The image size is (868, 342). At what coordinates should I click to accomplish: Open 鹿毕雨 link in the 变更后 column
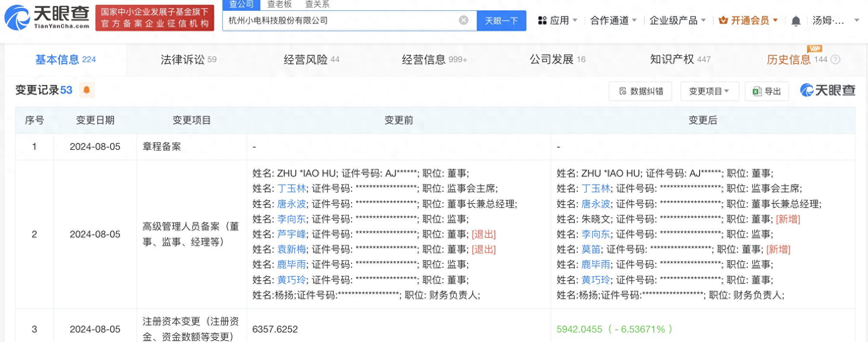pos(596,264)
